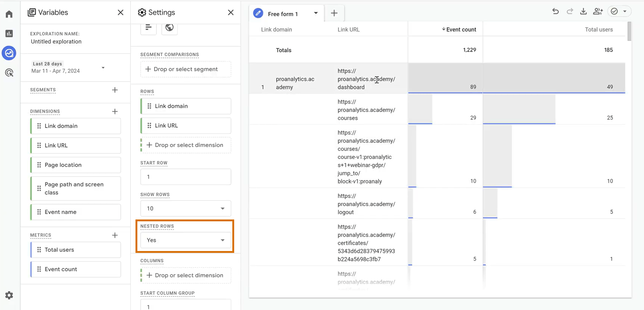Click Drop or select dimension under Columns

coord(186,275)
